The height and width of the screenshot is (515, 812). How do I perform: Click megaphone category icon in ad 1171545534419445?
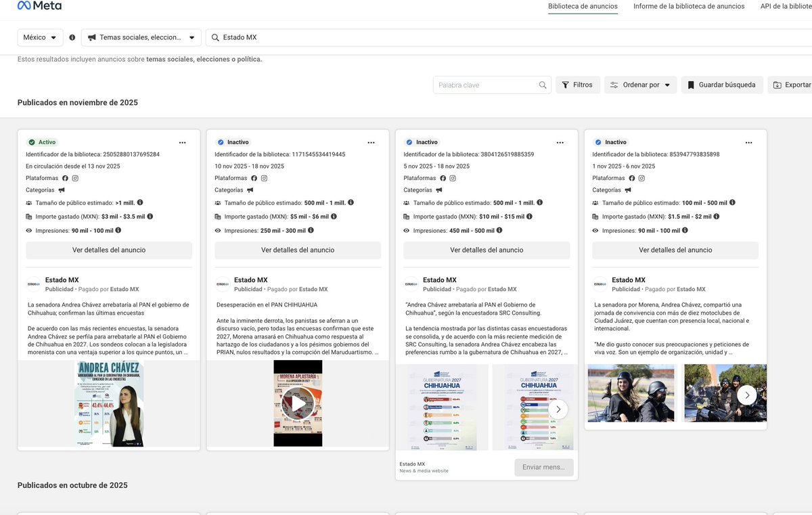tap(250, 190)
